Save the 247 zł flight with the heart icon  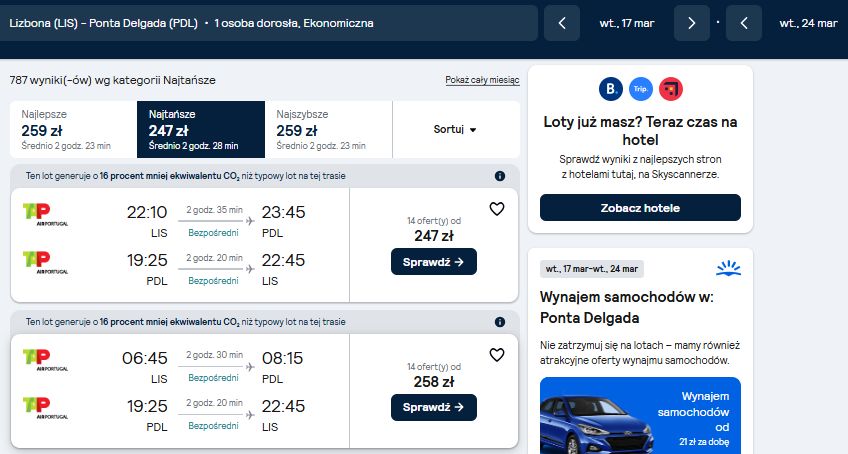pos(496,209)
